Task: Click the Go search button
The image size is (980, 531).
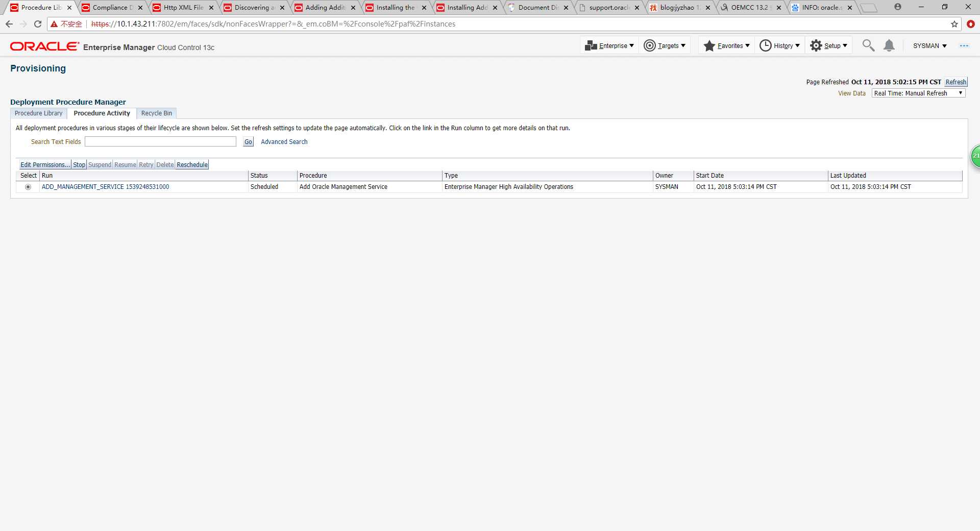Action: (x=248, y=142)
